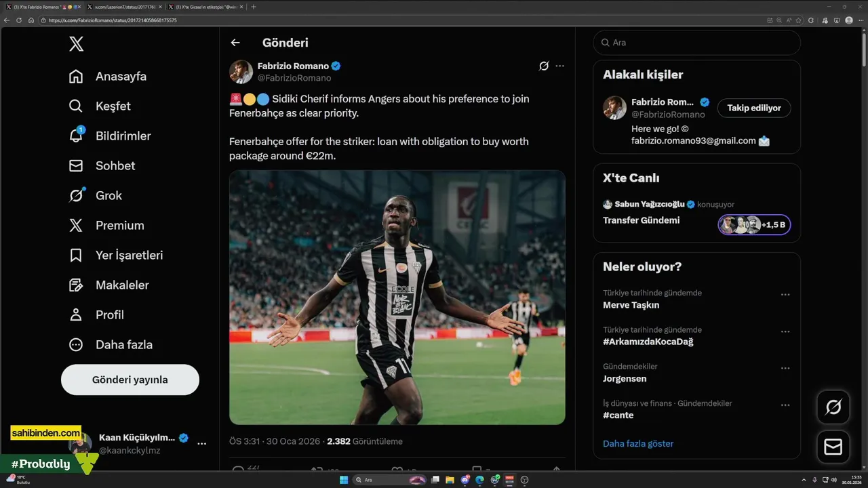Open more options for Merve Taşkın trend
The image size is (868, 488).
pos(785,295)
